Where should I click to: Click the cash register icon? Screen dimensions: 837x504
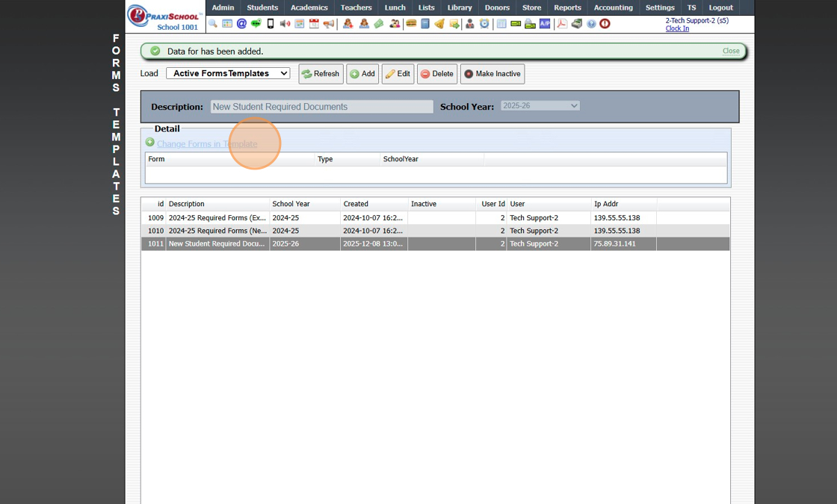(x=576, y=23)
